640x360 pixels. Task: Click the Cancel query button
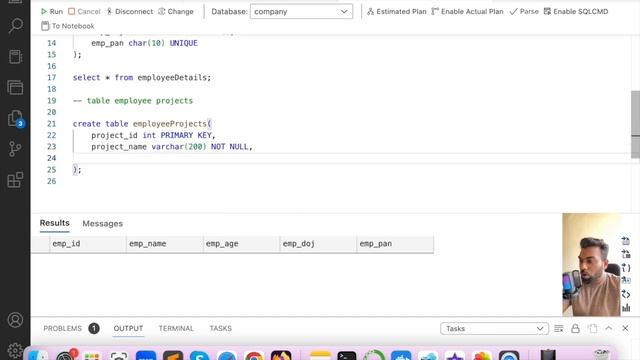point(84,11)
